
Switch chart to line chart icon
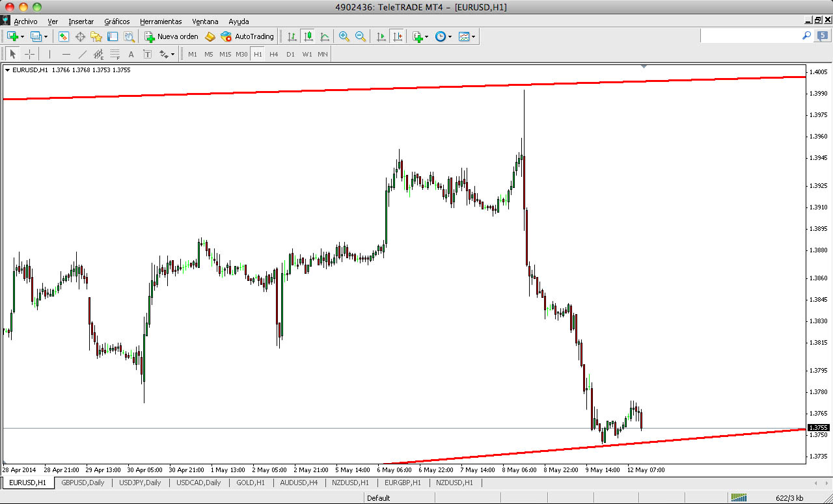pyautogui.click(x=325, y=36)
